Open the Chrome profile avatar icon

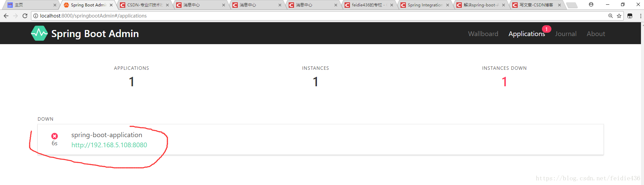pyautogui.click(x=591, y=4)
